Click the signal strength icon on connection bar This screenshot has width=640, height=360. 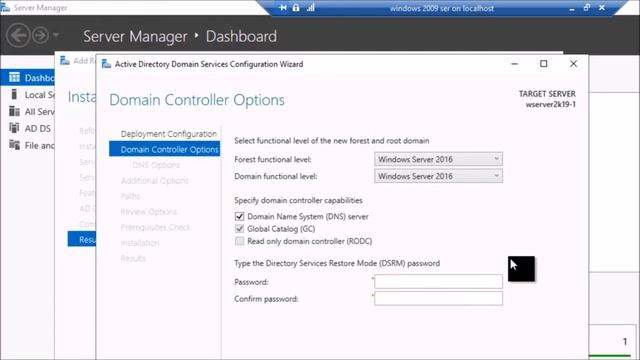pyautogui.click(x=311, y=7)
